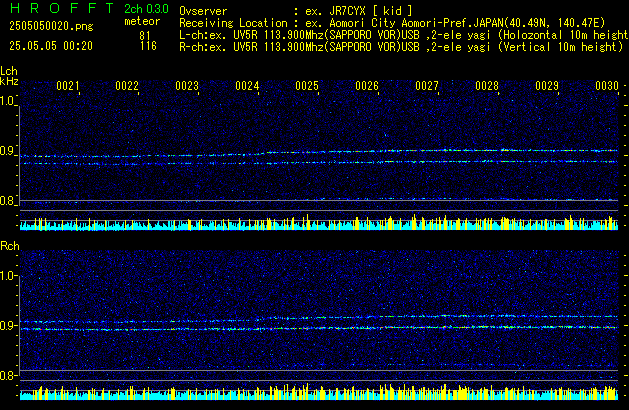The width and height of the screenshot is (629, 410).
Task: Click time marker 0026
Action: (367, 86)
